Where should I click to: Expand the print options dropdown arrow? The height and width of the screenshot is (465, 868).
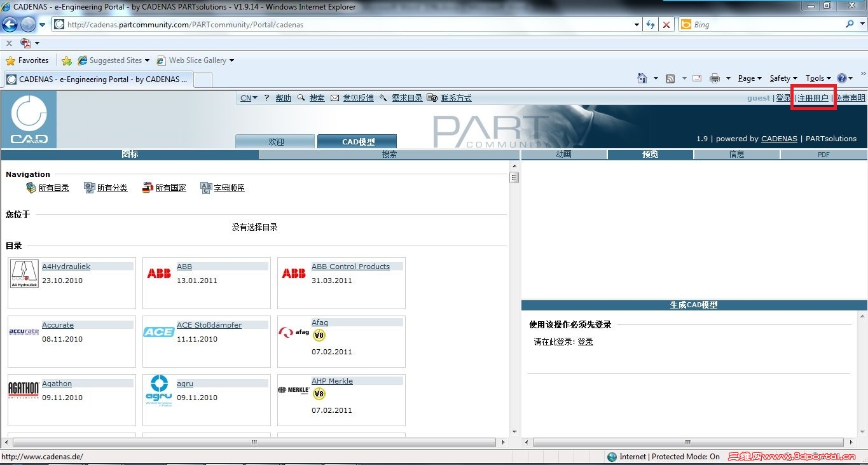pos(728,78)
